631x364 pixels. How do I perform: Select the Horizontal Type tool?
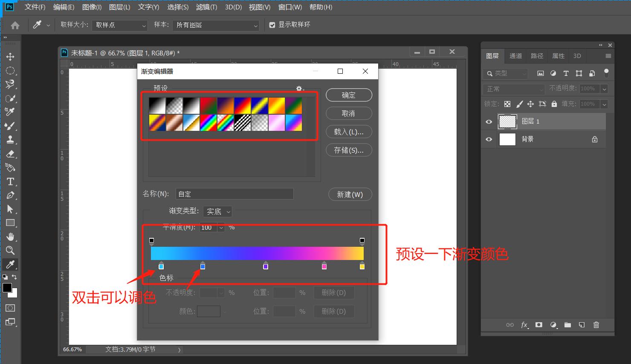coord(10,182)
